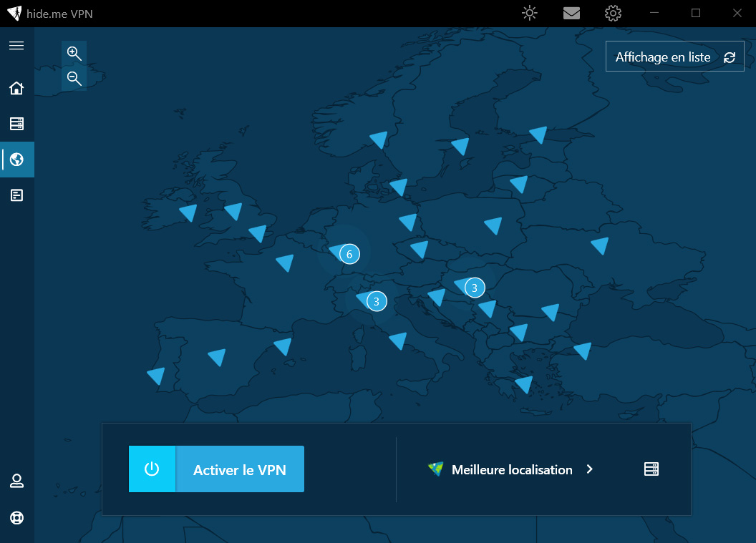
Task: Toggle light theme with sun icon
Action: [x=529, y=13]
